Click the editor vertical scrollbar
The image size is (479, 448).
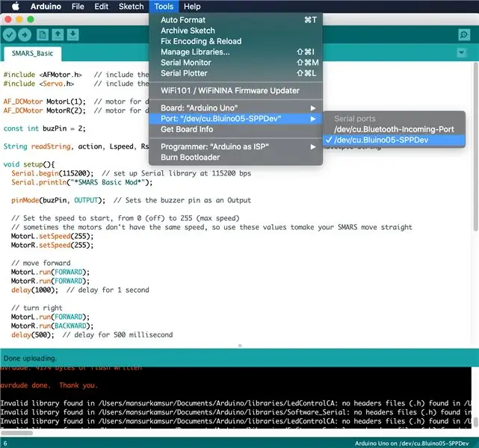pyautogui.click(x=476, y=146)
